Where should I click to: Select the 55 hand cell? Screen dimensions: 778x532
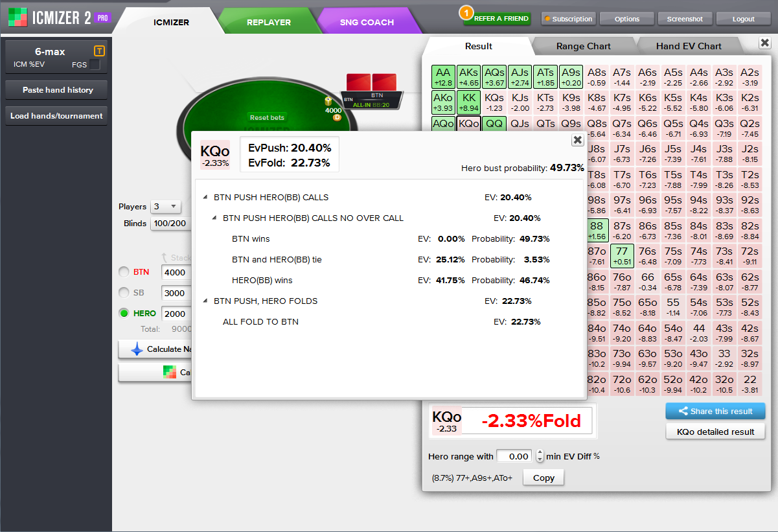(x=673, y=307)
